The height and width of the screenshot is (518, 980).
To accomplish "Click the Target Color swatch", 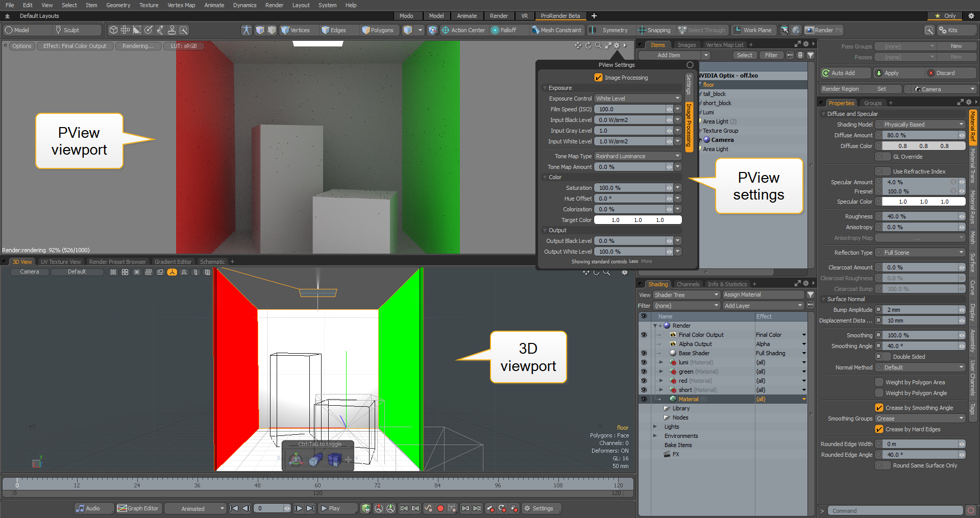I will 638,220.
